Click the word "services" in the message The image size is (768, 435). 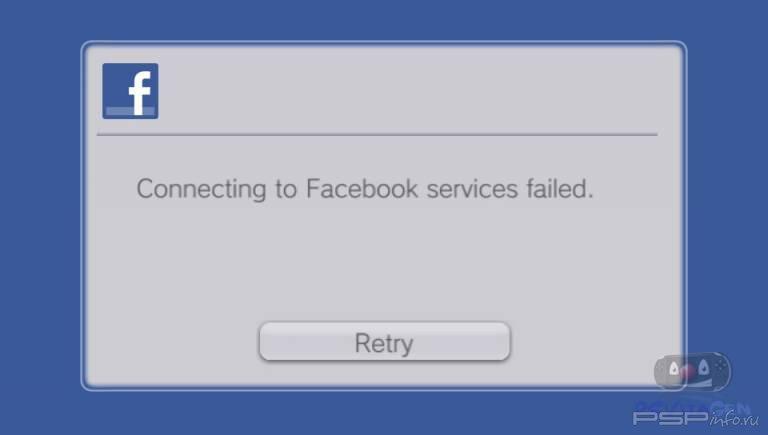(x=472, y=189)
